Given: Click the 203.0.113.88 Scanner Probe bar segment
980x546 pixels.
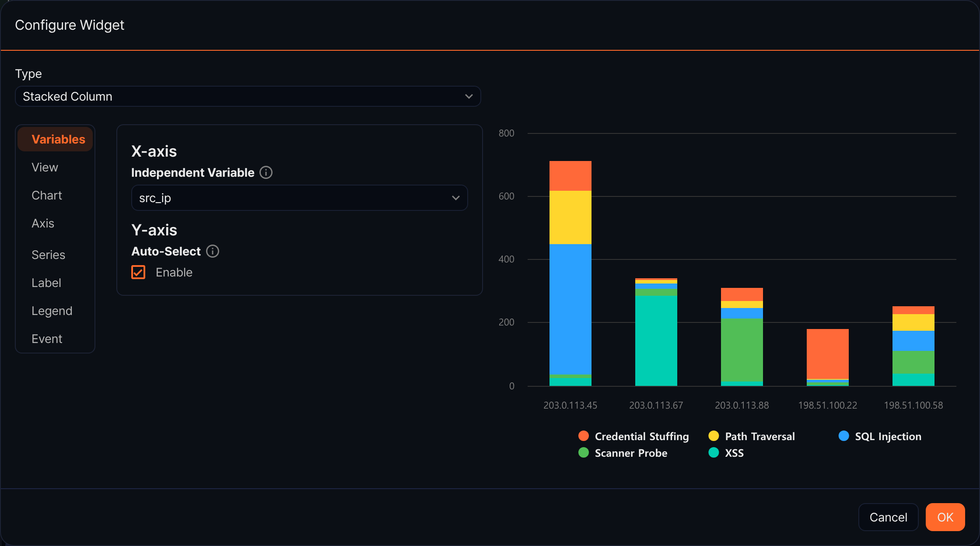Looking at the screenshot, I should [742, 350].
